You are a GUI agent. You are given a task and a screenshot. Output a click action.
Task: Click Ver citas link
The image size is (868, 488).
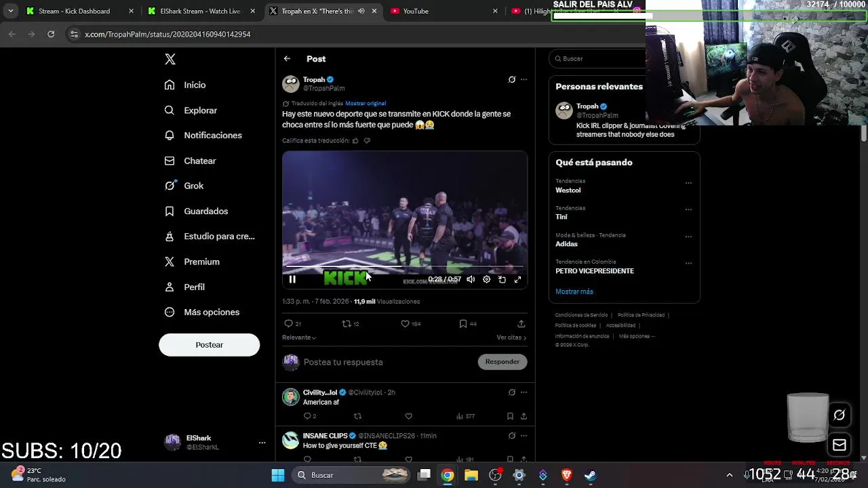511,338
